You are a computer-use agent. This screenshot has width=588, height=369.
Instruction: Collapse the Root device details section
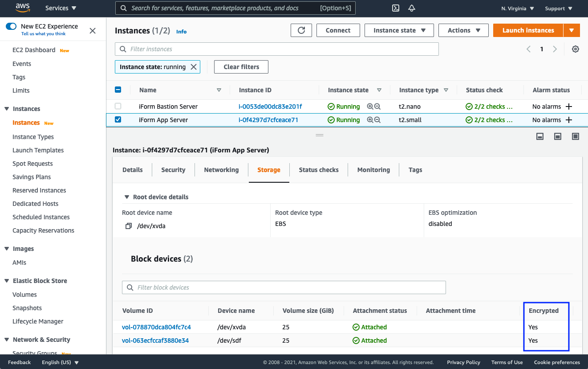tap(127, 197)
